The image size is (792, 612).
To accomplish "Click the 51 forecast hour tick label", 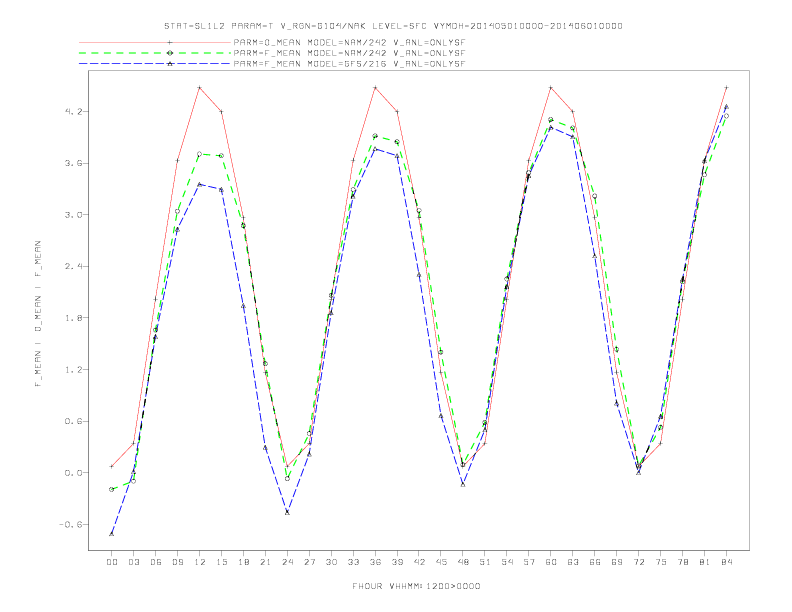I will [x=485, y=562].
